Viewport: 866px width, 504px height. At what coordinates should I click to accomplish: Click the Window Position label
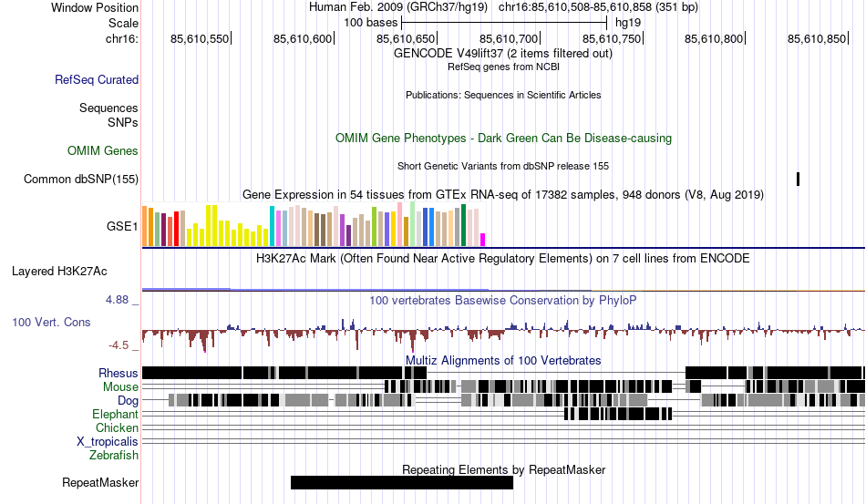pyautogui.click(x=95, y=7)
